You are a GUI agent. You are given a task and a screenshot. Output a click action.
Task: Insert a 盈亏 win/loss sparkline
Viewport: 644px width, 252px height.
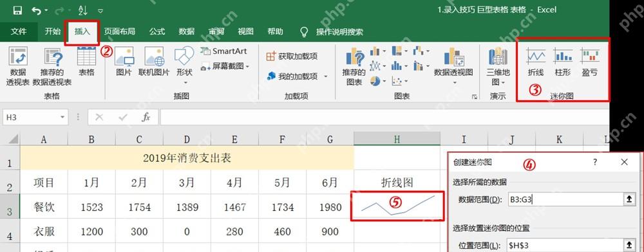click(x=590, y=62)
